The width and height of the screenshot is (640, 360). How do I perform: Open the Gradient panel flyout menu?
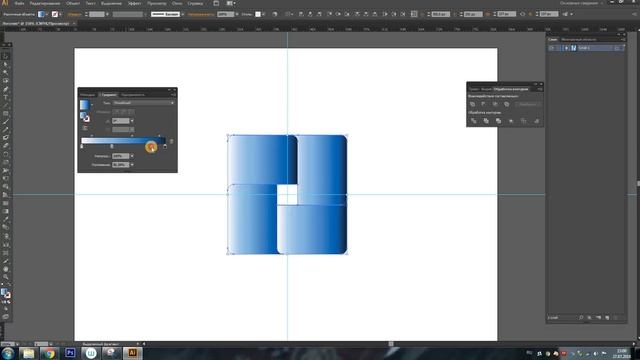point(173,95)
